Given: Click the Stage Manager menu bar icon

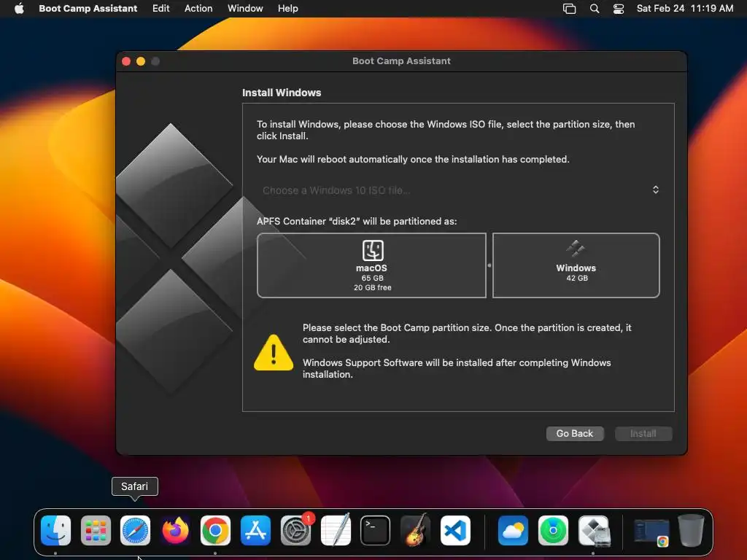Looking at the screenshot, I should point(569,9).
